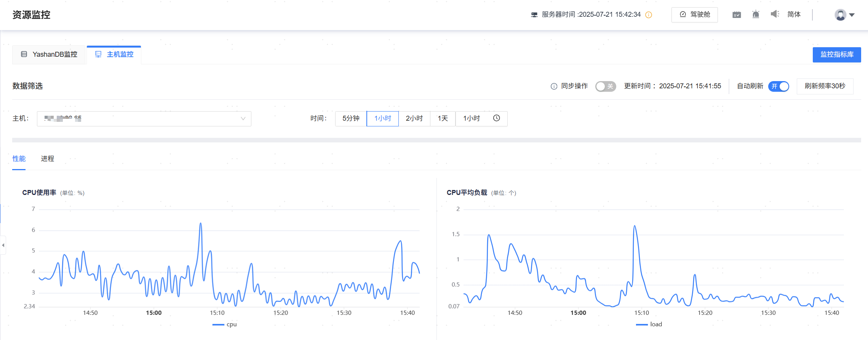Toggle cpu series in chart legend
868x340 pixels.
coord(225,324)
